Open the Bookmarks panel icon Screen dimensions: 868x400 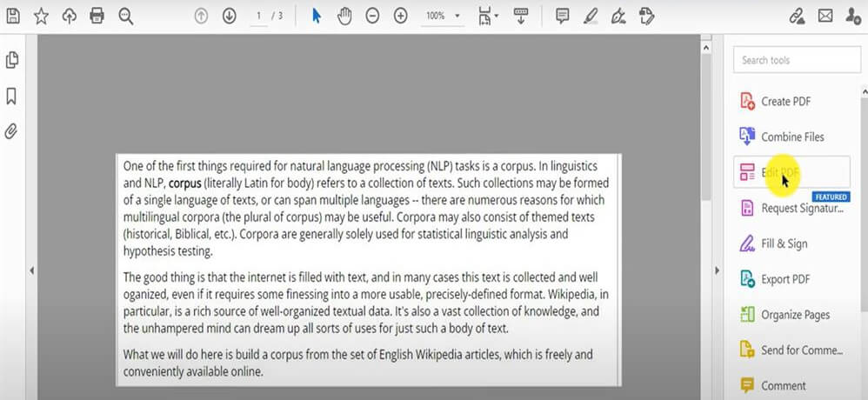coord(11,97)
